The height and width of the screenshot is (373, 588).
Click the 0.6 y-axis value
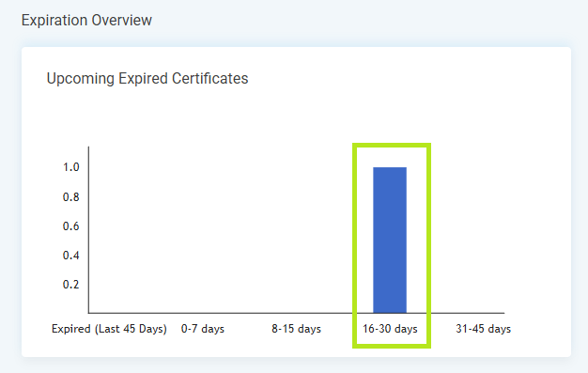(x=70, y=226)
